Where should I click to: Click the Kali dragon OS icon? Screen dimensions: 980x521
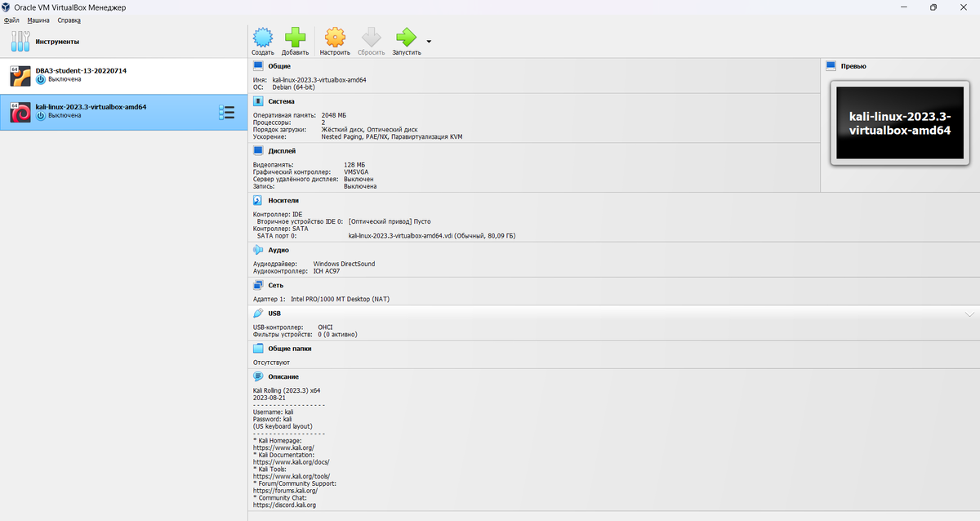(x=20, y=113)
